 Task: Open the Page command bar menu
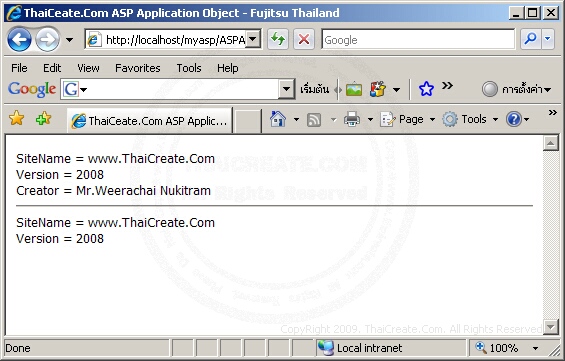pos(408,119)
